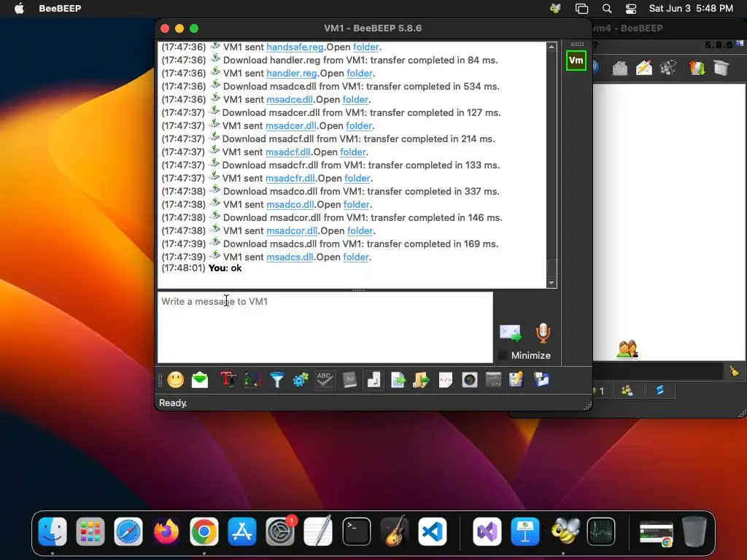Click the microphone voice message icon
The width and height of the screenshot is (747, 560).
tap(543, 332)
